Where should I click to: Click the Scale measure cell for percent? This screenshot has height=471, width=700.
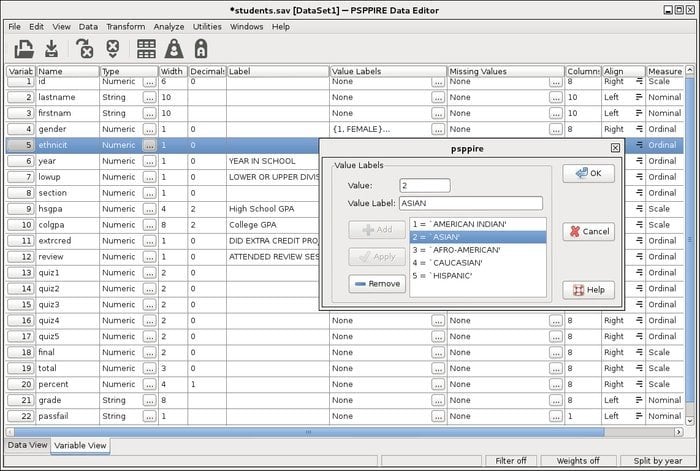[x=664, y=384]
